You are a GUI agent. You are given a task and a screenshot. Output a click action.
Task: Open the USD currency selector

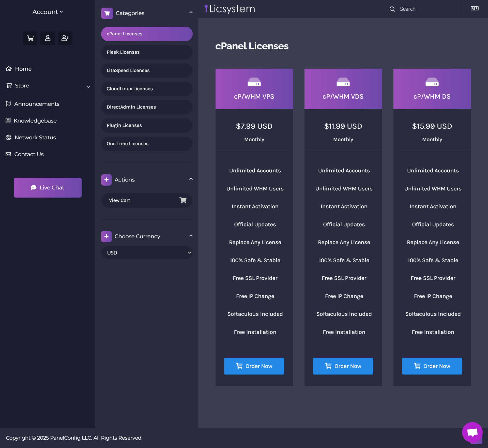coord(147,252)
